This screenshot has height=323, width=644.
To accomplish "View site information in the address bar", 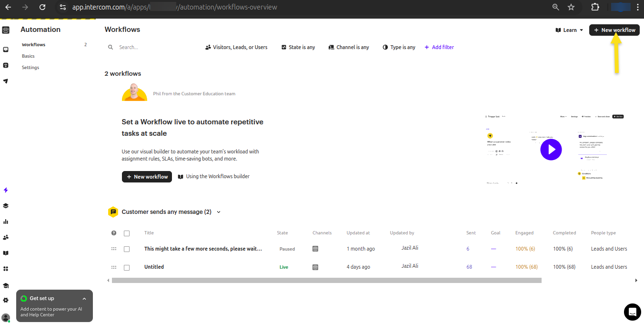I will [x=62, y=7].
